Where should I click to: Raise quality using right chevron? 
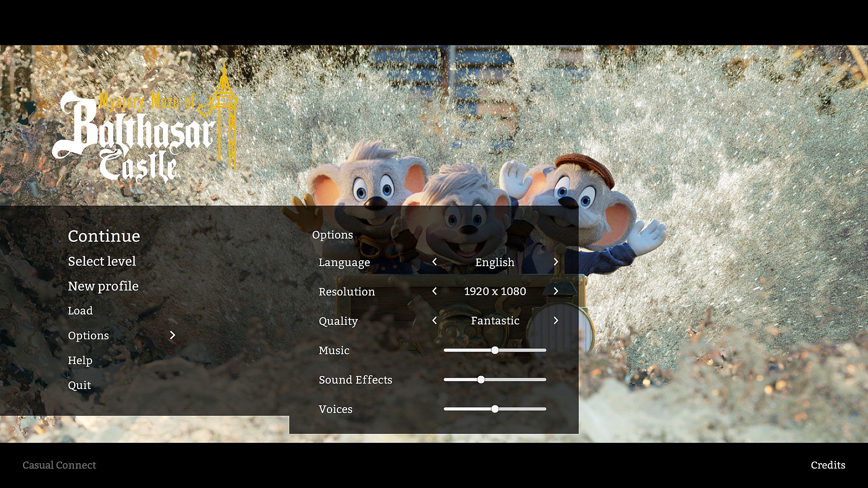pos(556,320)
